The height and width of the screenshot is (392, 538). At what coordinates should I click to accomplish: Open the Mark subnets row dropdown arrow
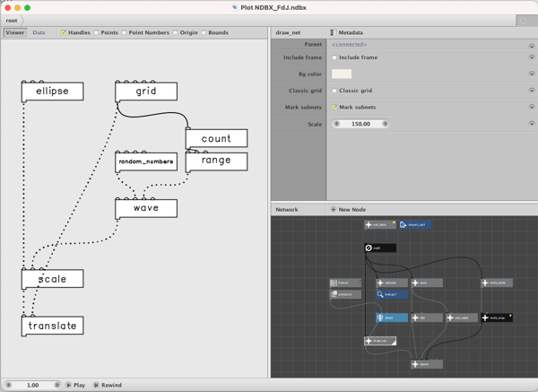pyautogui.click(x=532, y=107)
